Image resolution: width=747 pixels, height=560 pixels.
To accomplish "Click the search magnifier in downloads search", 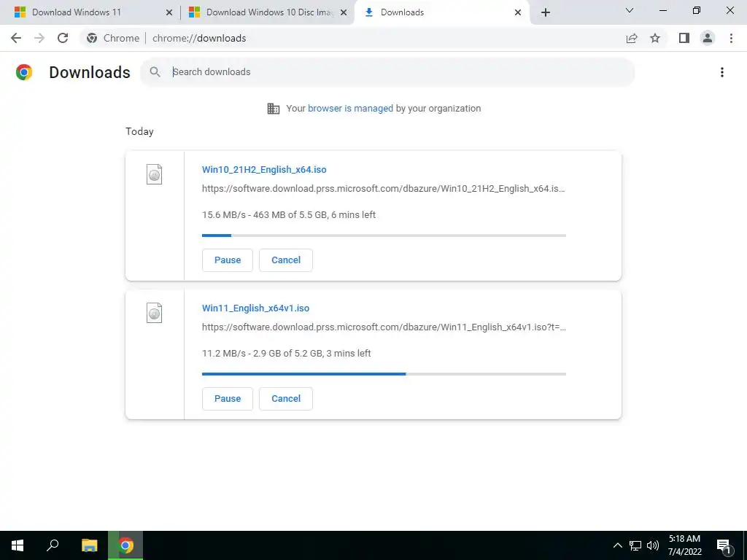I will click(x=155, y=72).
